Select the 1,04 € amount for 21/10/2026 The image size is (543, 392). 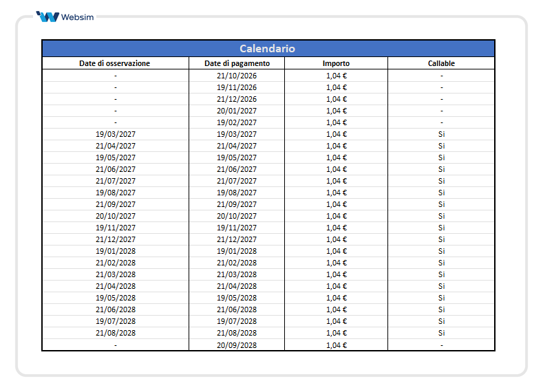point(337,76)
